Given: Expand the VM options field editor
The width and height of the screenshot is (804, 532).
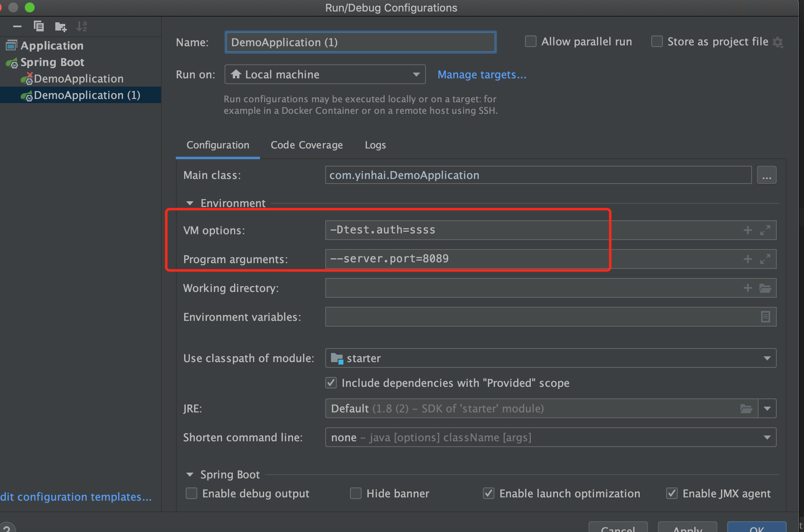Looking at the screenshot, I should click(x=765, y=230).
